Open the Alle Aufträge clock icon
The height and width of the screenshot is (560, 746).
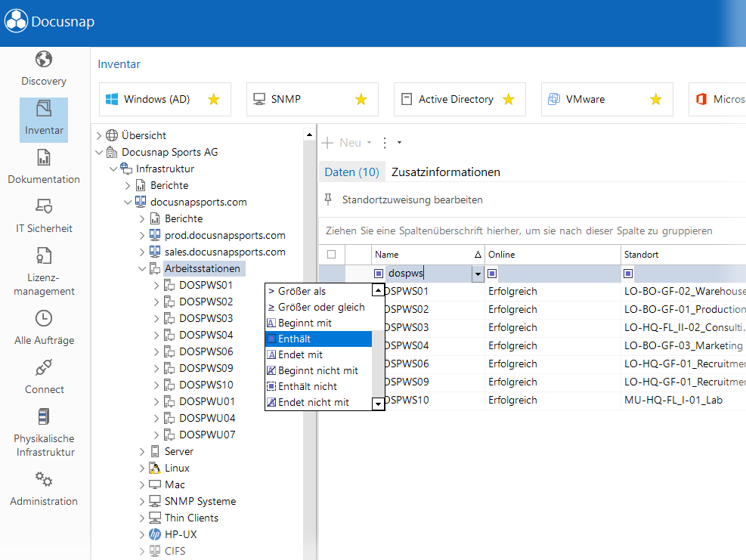coord(44,318)
